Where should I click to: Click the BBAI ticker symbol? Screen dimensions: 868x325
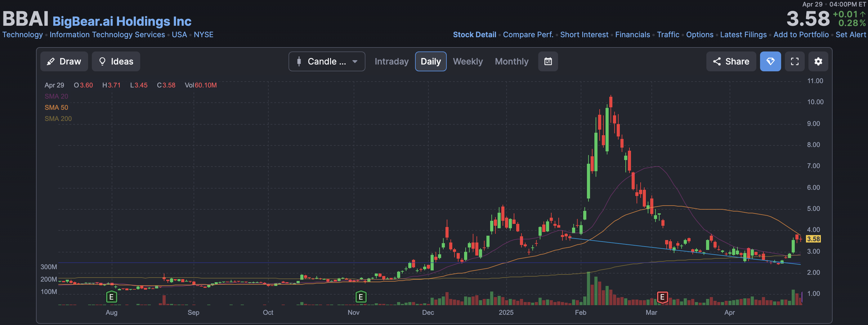[26, 19]
